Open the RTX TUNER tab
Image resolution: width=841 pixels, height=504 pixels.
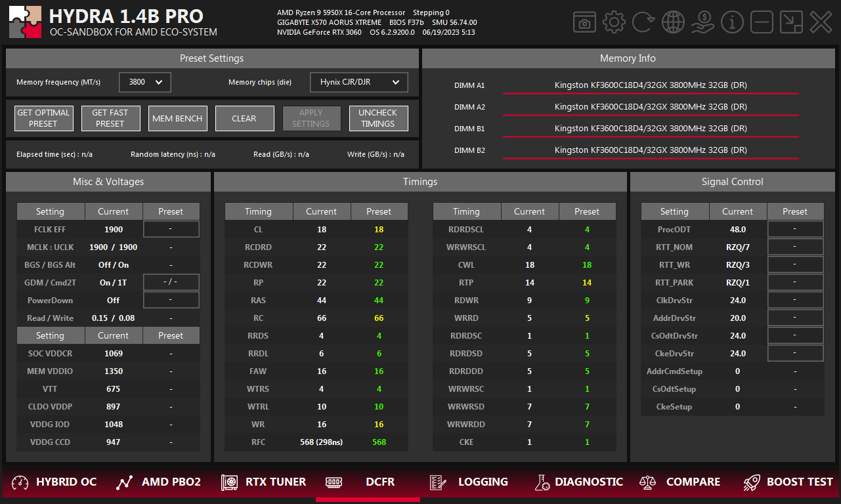[263, 482]
